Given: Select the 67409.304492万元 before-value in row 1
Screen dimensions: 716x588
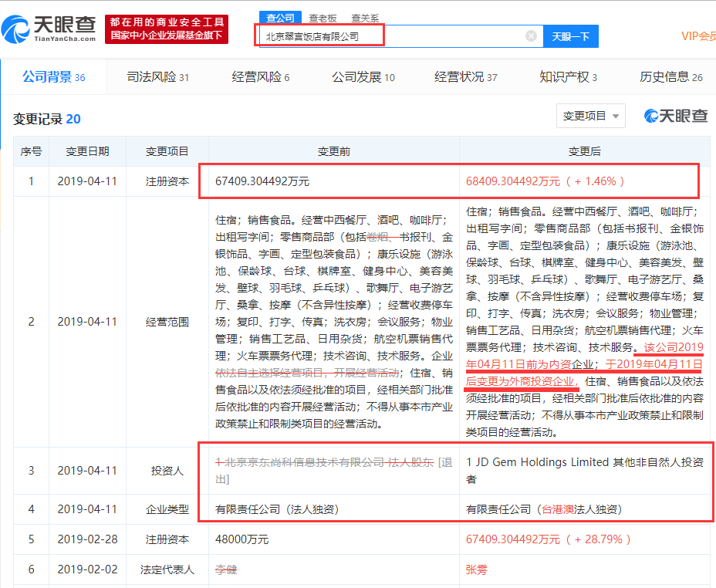Looking at the screenshot, I should click(262, 181).
